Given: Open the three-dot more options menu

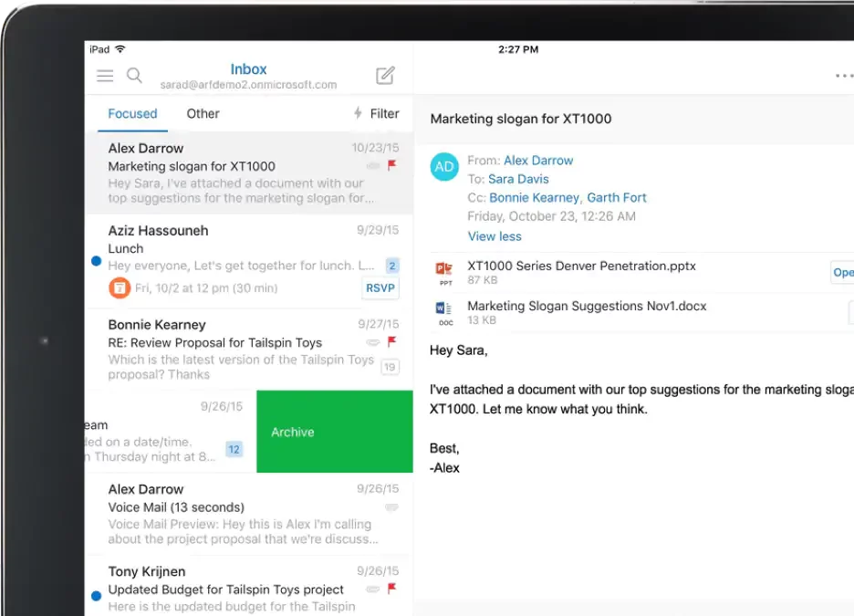Looking at the screenshot, I should (844, 76).
